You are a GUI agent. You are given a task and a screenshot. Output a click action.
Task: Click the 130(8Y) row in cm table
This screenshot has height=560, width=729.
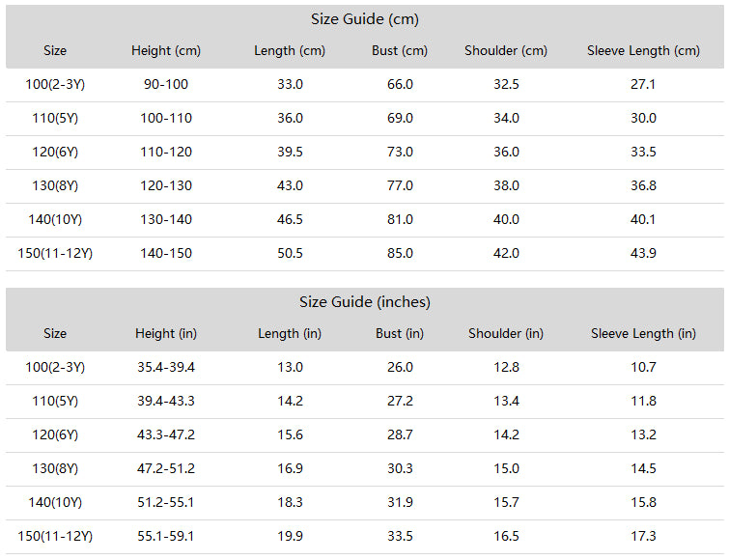365,186
